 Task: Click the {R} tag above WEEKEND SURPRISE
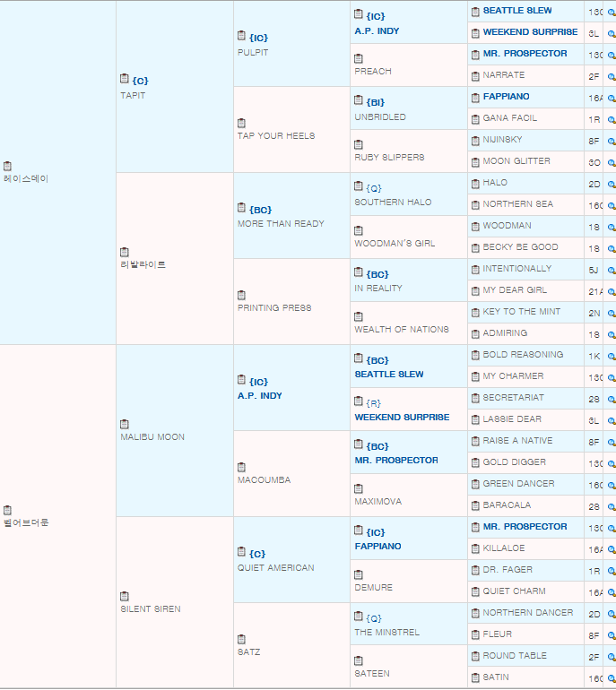373,403
